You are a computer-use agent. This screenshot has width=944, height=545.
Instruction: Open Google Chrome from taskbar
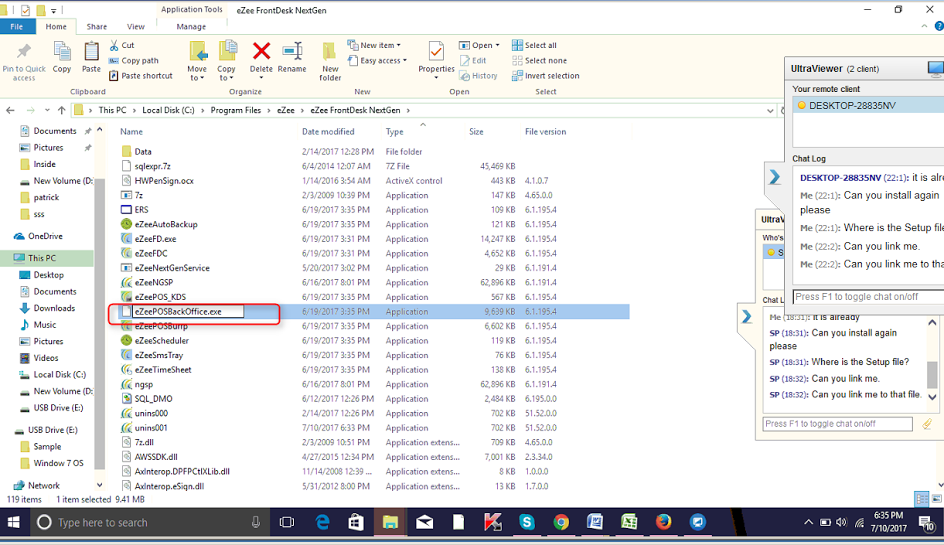click(561, 522)
